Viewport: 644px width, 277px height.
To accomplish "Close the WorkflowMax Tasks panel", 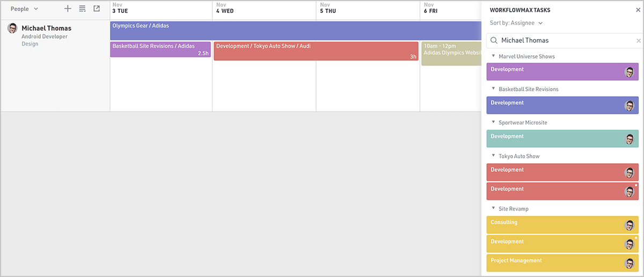I will pyautogui.click(x=638, y=10).
